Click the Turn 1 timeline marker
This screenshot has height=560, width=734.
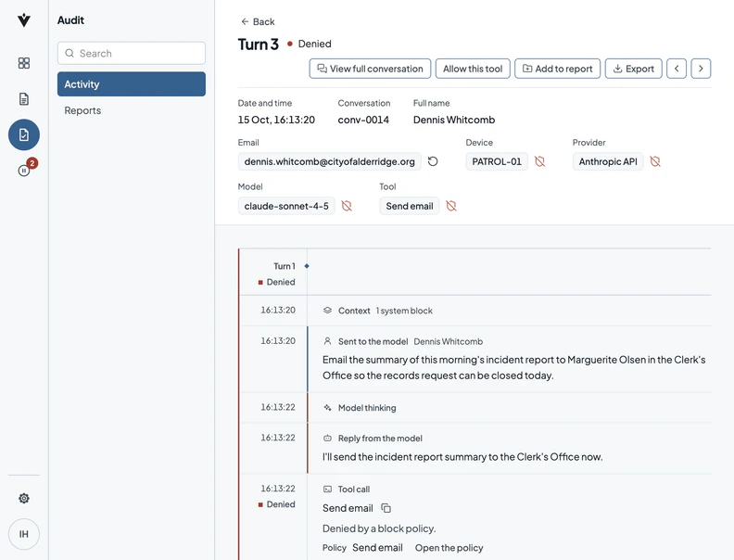coord(307,266)
